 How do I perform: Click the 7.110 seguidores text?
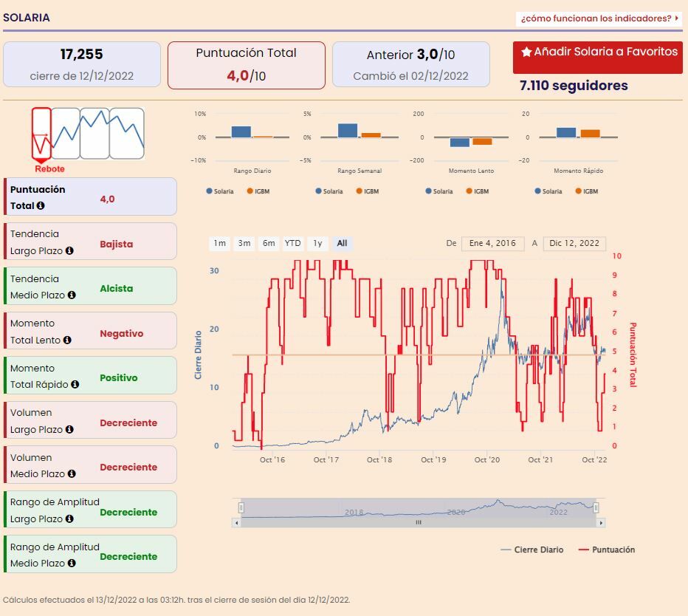(574, 85)
